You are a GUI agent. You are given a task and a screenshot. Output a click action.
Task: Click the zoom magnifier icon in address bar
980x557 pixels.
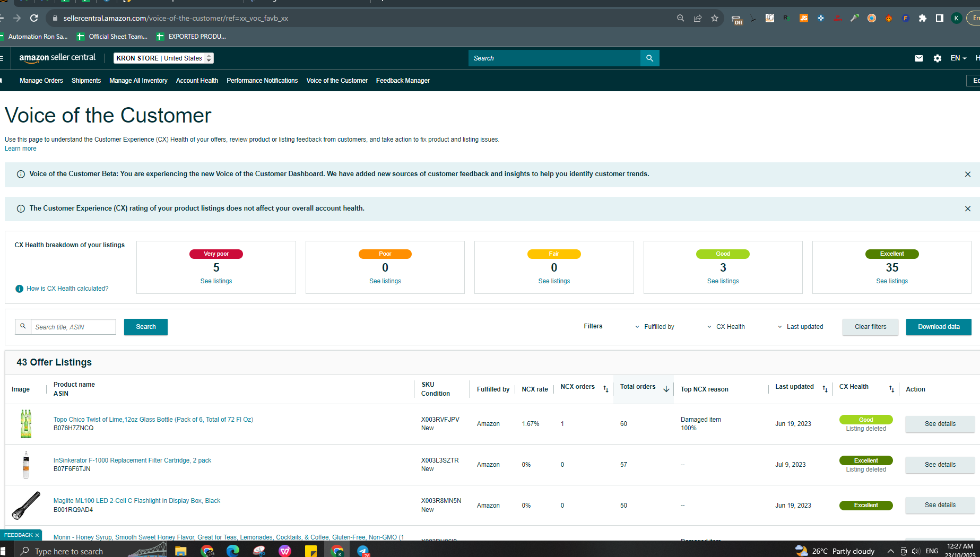point(681,18)
